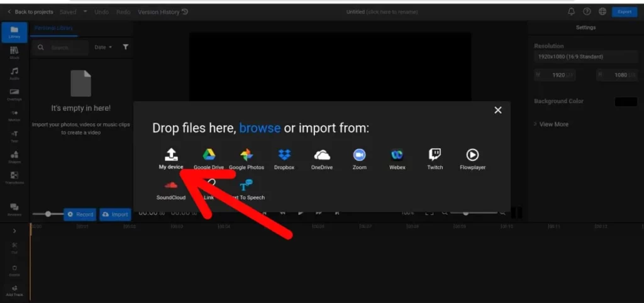Open Text To Speech import option
Screen dimensions: 644x303
(247, 190)
